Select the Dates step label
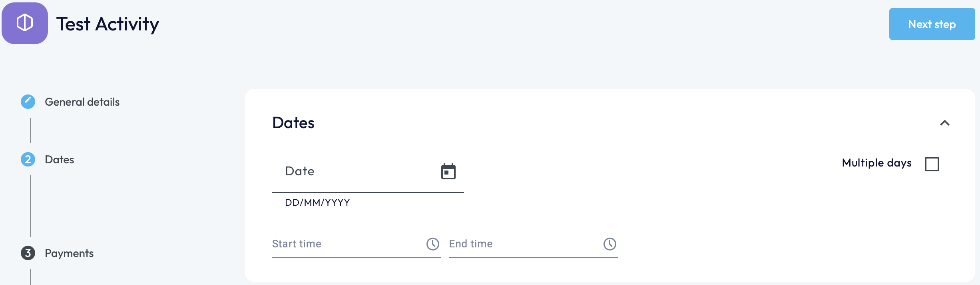The width and height of the screenshot is (980, 285). coord(59,160)
